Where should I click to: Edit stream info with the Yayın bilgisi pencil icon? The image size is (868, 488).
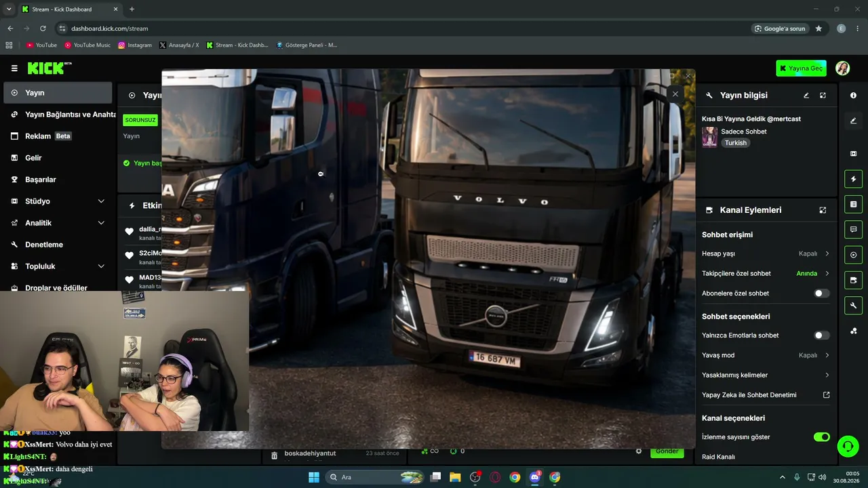pos(806,96)
